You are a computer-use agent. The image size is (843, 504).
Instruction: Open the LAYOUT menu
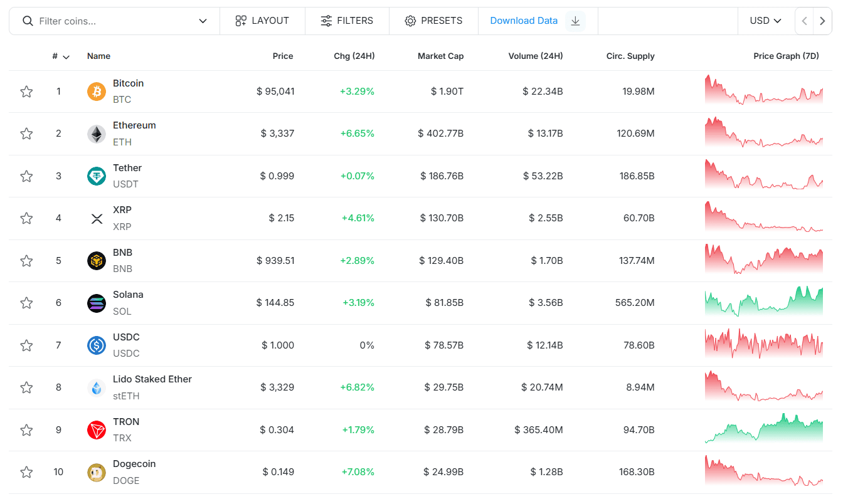point(262,21)
